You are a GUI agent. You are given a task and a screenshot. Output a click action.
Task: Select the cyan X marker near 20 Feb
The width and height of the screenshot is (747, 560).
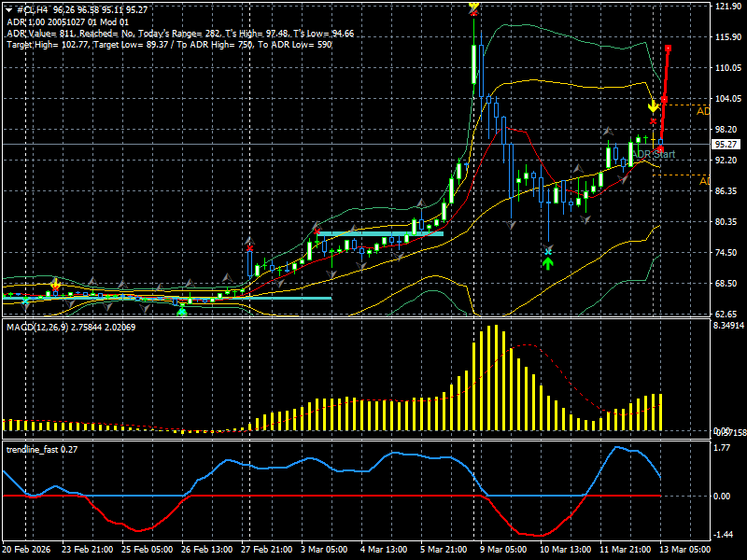click(x=25, y=301)
